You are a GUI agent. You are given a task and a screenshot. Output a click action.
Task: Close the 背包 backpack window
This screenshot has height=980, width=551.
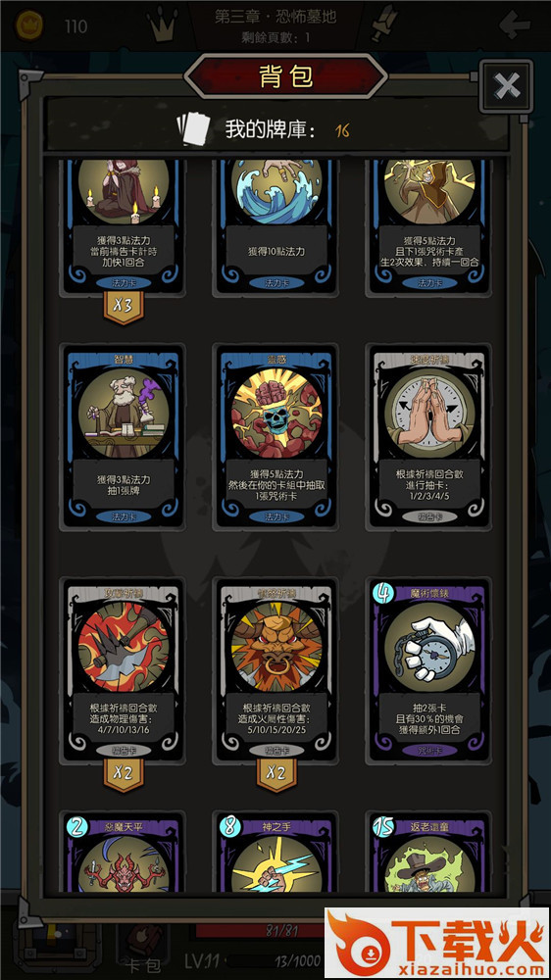pos(506,86)
